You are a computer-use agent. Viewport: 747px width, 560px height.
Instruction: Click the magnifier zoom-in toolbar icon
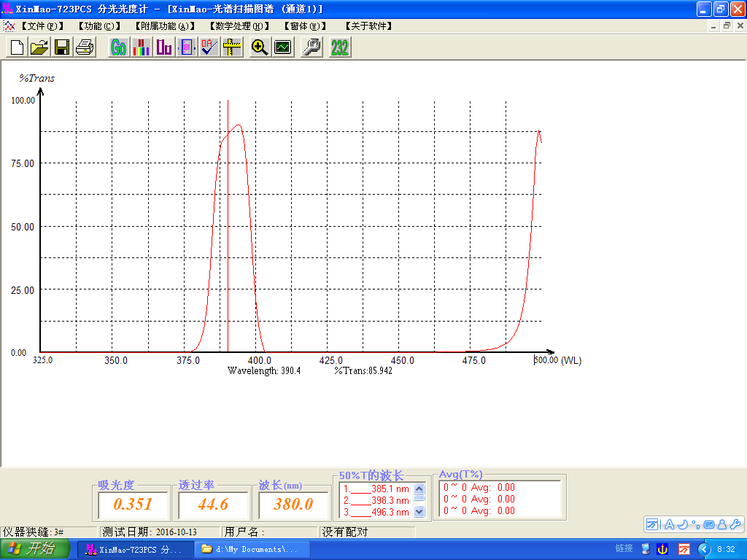coord(260,47)
